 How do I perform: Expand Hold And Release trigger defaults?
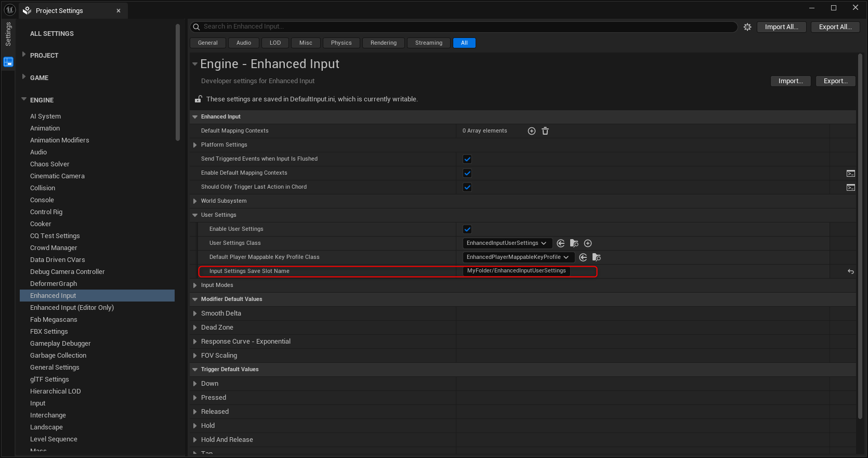[x=195, y=440]
